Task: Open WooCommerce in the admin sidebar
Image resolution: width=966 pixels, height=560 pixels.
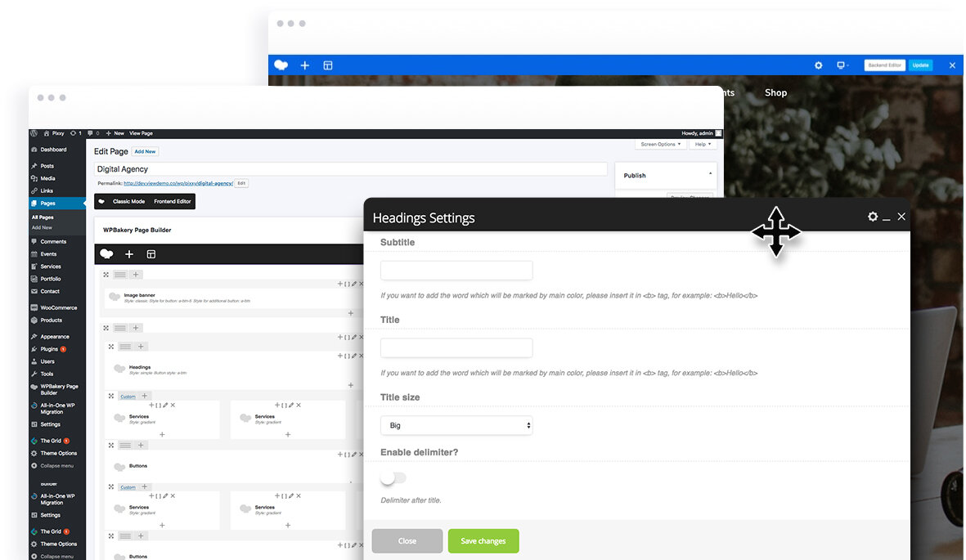Action: click(x=58, y=307)
